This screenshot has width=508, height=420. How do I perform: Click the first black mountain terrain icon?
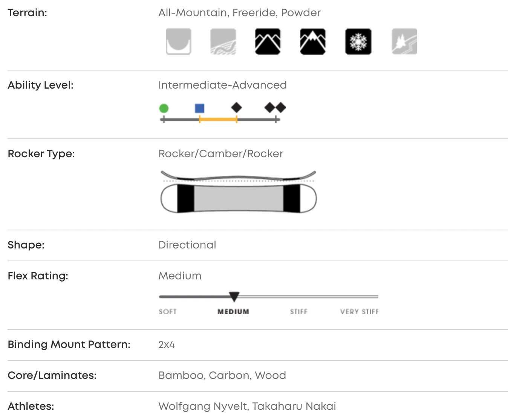268,41
